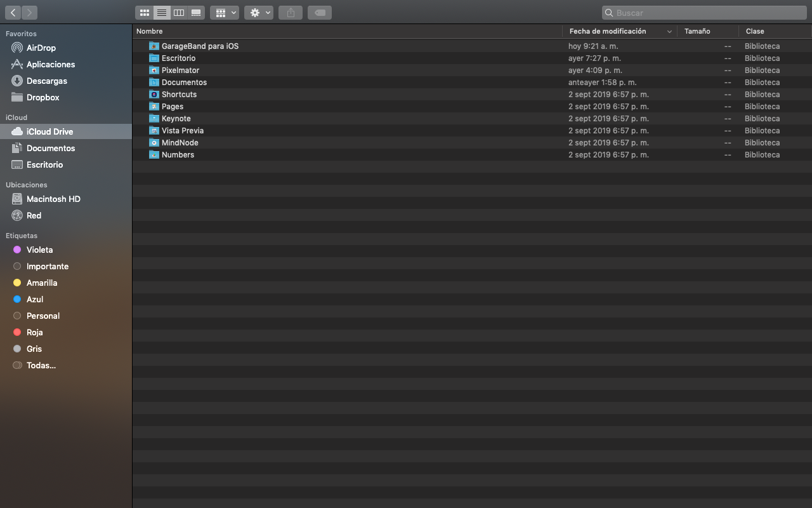The height and width of the screenshot is (508, 812).
Task: Select iCloud Drive in the sidebar
Action: tap(66, 131)
